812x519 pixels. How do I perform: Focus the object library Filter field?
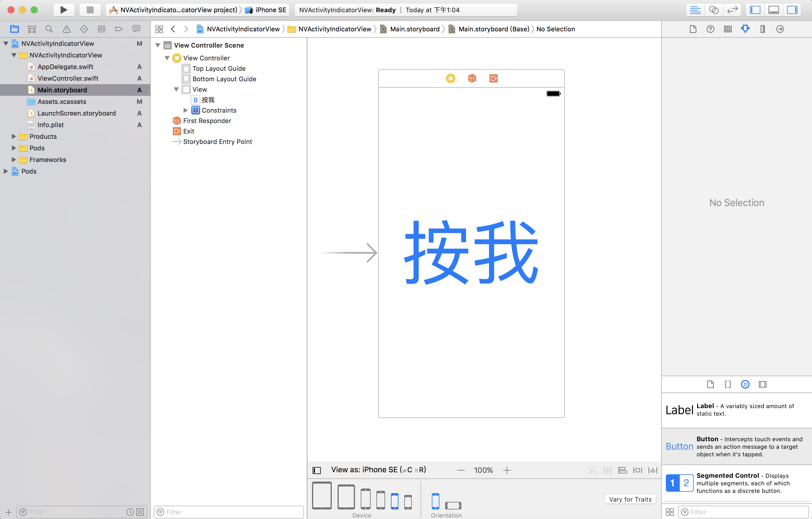pos(744,512)
